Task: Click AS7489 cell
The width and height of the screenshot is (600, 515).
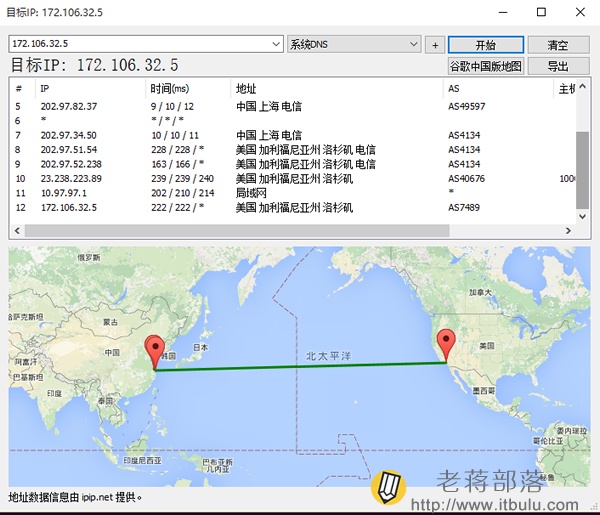Action: (464, 208)
